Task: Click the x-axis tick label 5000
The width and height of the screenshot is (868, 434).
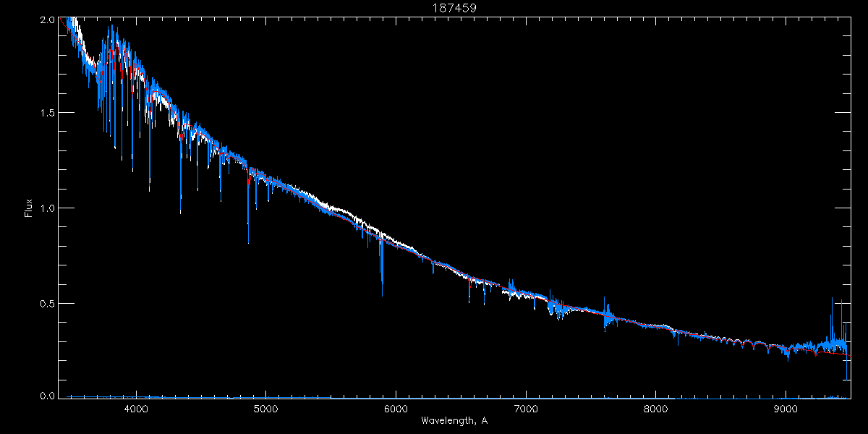Action: pos(265,409)
